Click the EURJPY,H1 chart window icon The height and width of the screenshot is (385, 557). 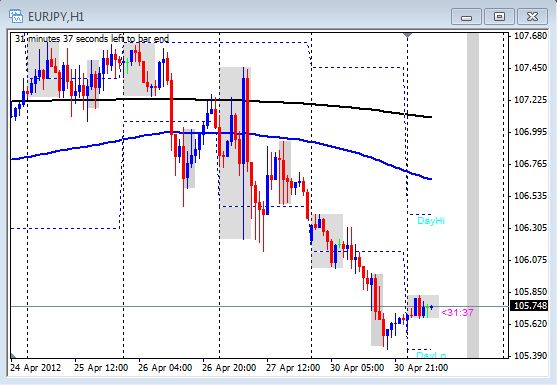[x=16, y=16]
